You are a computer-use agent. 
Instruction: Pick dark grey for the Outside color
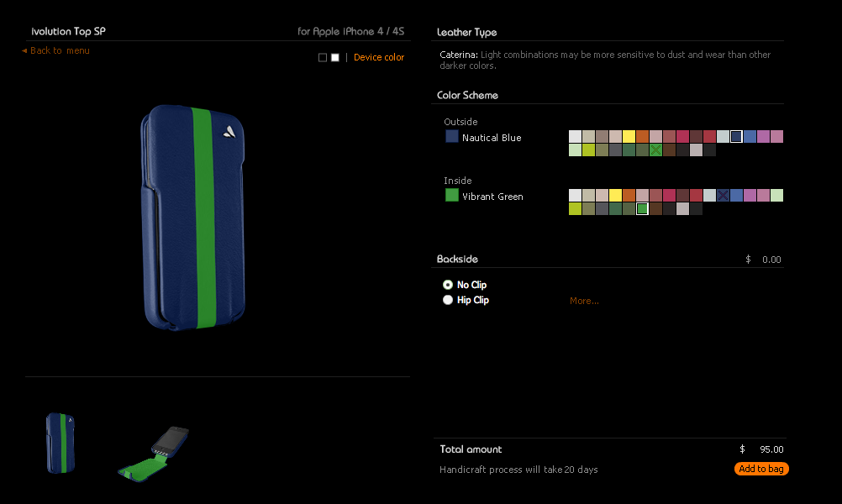pyautogui.click(x=615, y=150)
